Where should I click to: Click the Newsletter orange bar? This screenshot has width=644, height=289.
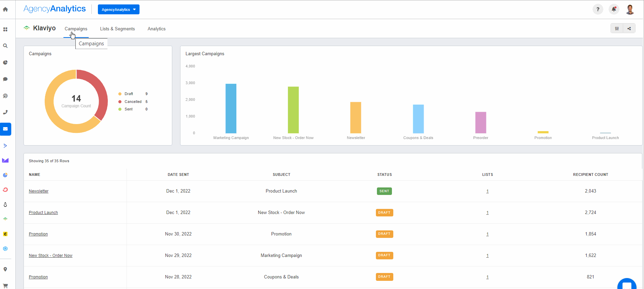[356, 118]
